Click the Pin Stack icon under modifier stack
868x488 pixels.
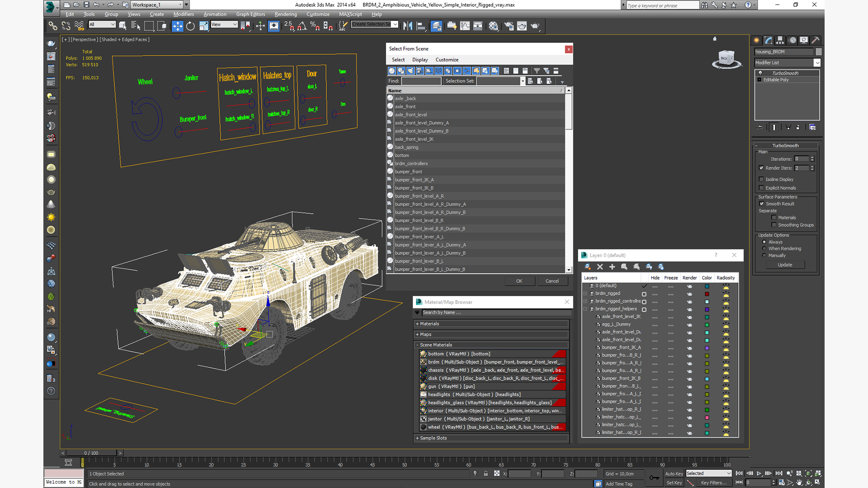(x=760, y=127)
